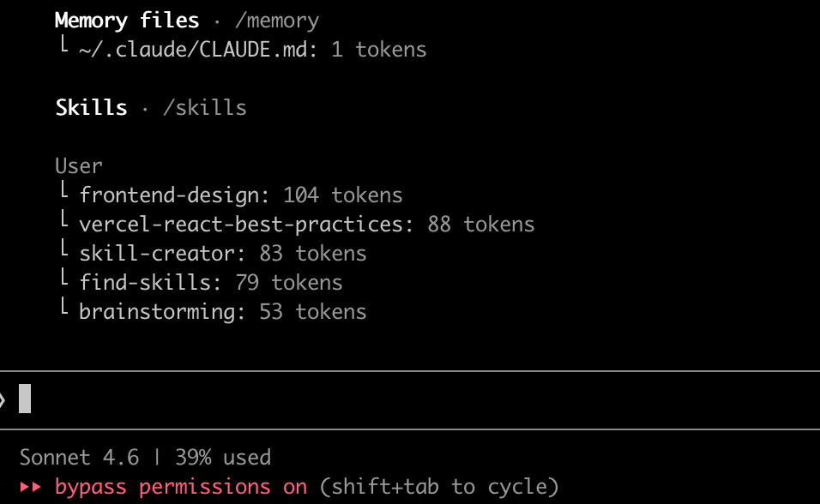Viewport: 820px width, 504px height.
Task: Click the prompt chevron icon
Action: coord(3,399)
